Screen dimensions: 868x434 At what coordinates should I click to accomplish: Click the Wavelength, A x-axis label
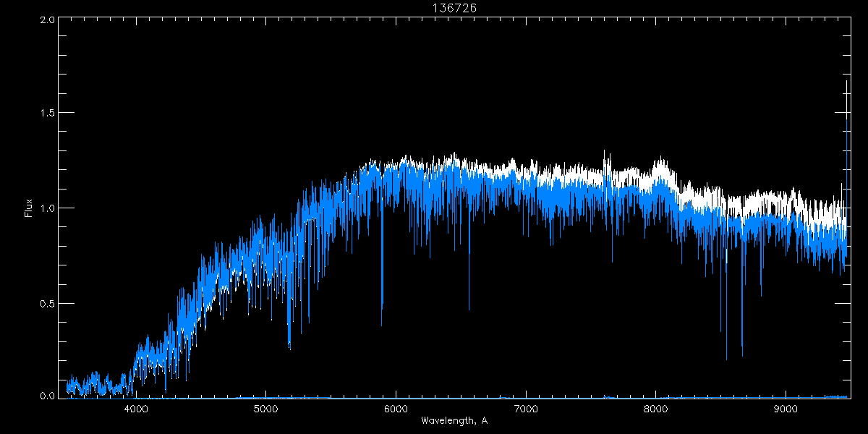coord(454,420)
